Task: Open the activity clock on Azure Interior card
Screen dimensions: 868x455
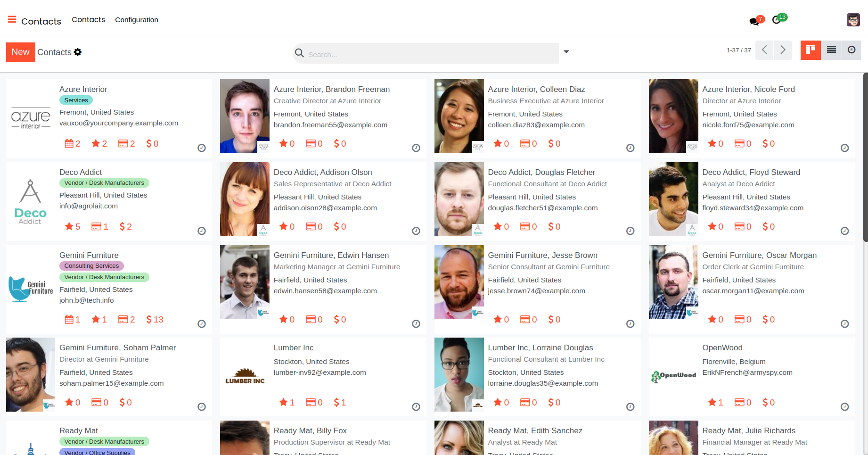Action: click(x=202, y=148)
